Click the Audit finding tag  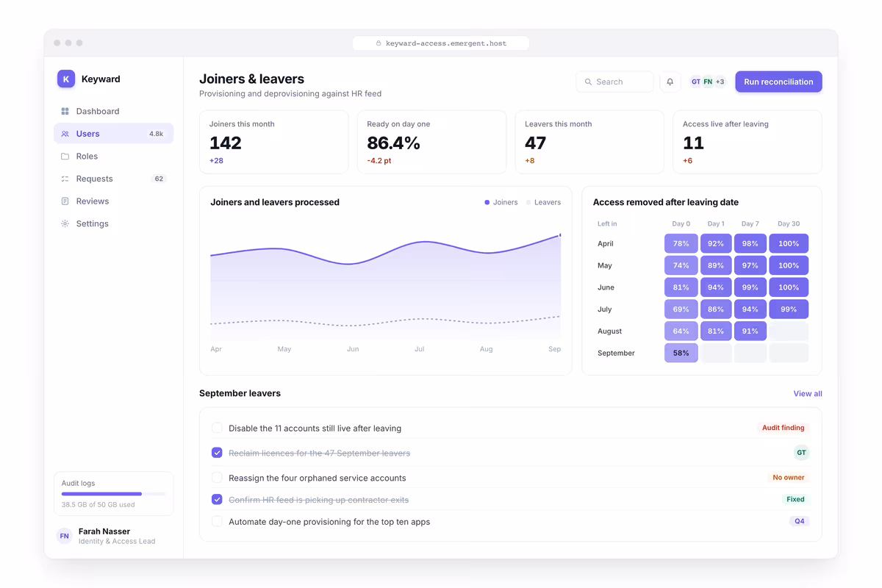coord(784,428)
